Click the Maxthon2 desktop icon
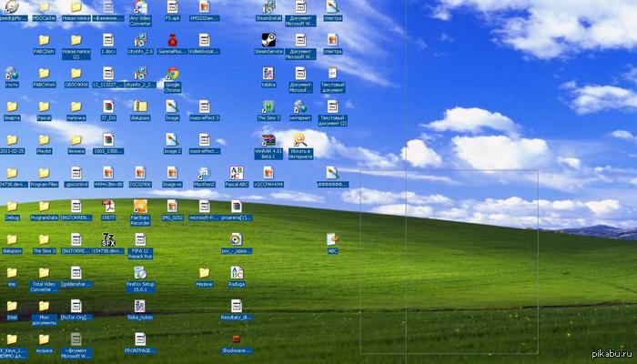 click(204, 173)
